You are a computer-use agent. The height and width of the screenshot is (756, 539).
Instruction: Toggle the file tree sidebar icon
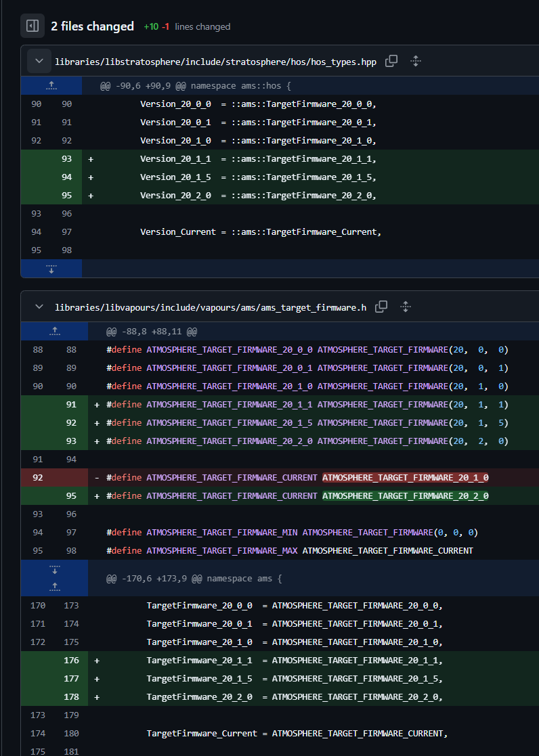click(33, 26)
